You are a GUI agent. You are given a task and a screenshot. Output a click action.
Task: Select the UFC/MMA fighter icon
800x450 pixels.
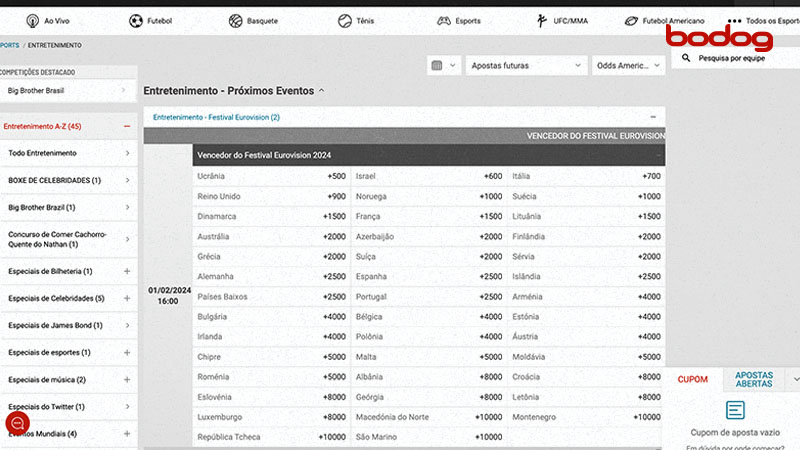tap(542, 20)
